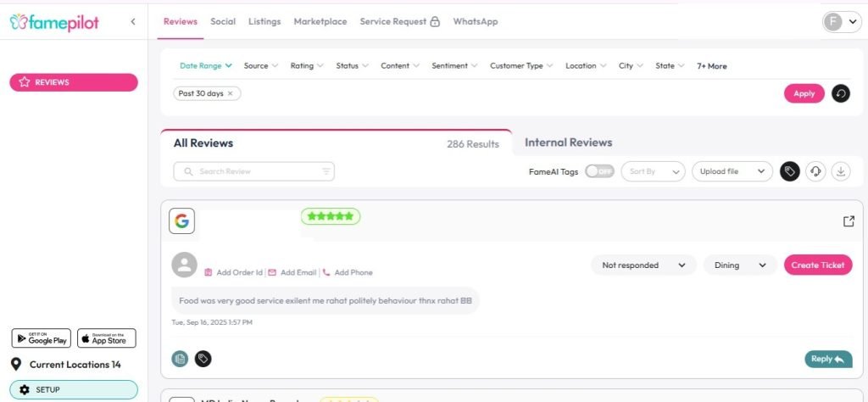Expand the Customer Type filter
Viewport: 868px width, 402px height.
pyautogui.click(x=521, y=66)
